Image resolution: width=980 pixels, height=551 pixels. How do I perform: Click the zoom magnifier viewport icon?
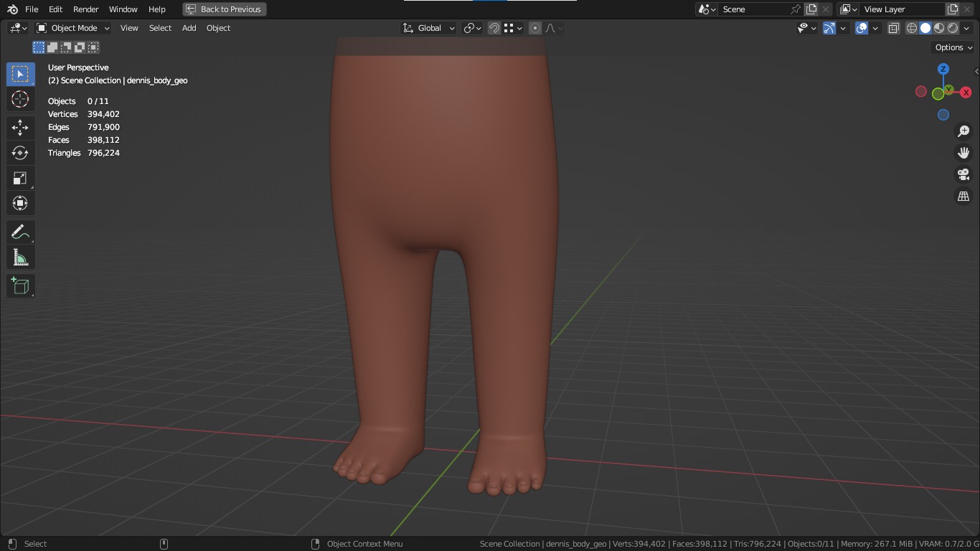click(963, 131)
